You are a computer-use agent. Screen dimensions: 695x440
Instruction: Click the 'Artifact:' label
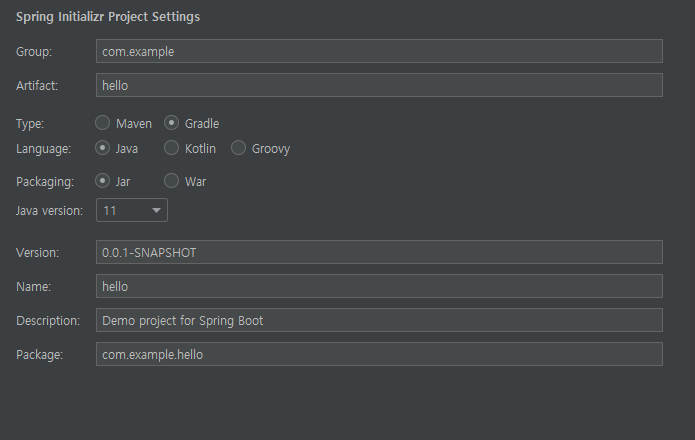pyautogui.click(x=37, y=85)
